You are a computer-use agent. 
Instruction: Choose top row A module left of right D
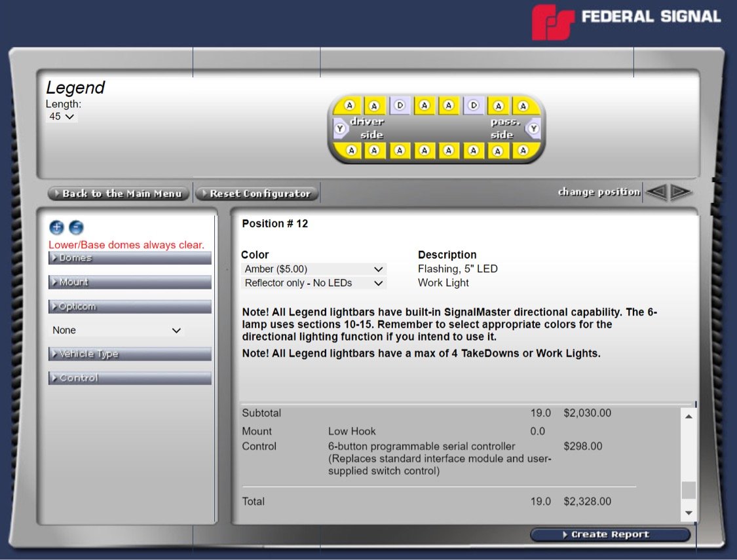click(x=449, y=105)
